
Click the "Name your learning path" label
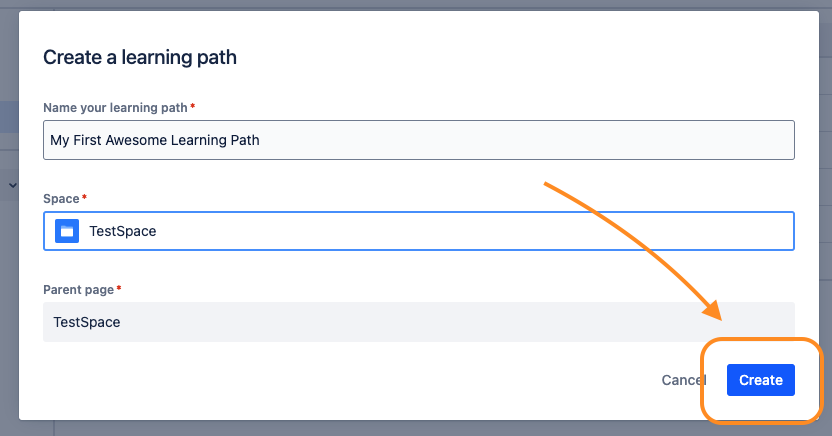tap(115, 108)
